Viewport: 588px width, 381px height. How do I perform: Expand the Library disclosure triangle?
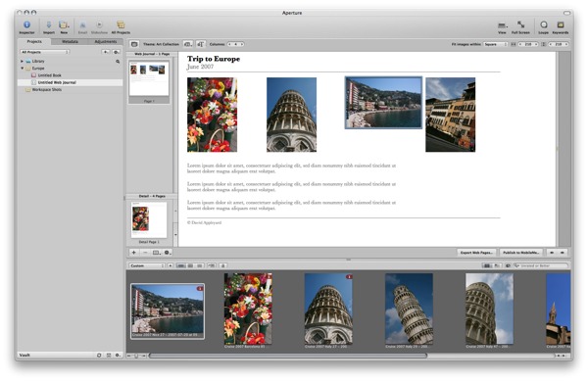click(x=22, y=61)
